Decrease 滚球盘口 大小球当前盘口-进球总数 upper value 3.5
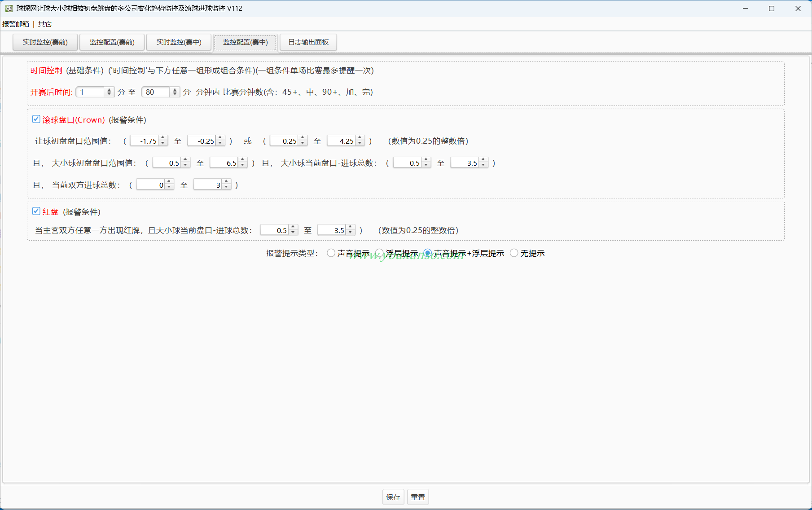This screenshot has width=812, height=510. [x=483, y=166]
